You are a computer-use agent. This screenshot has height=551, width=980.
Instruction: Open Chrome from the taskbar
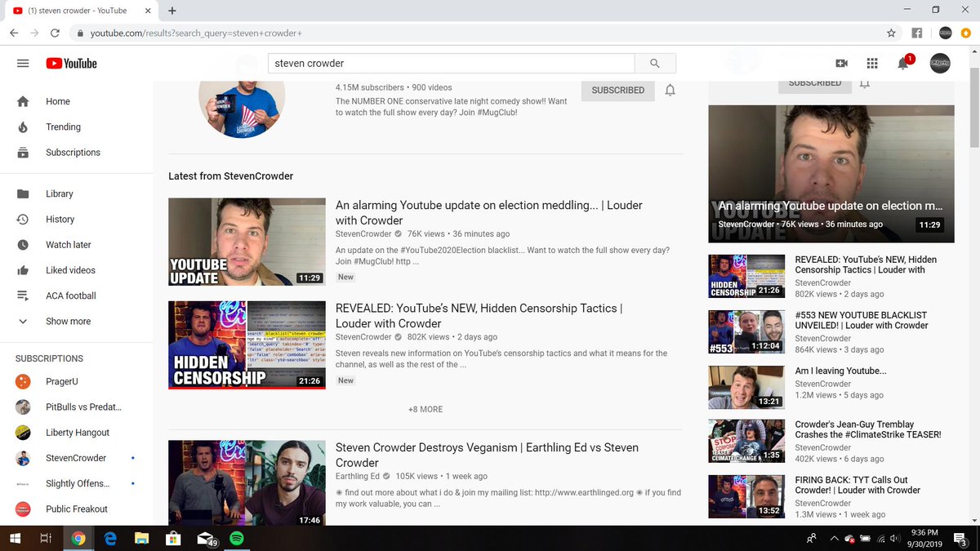(78, 538)
